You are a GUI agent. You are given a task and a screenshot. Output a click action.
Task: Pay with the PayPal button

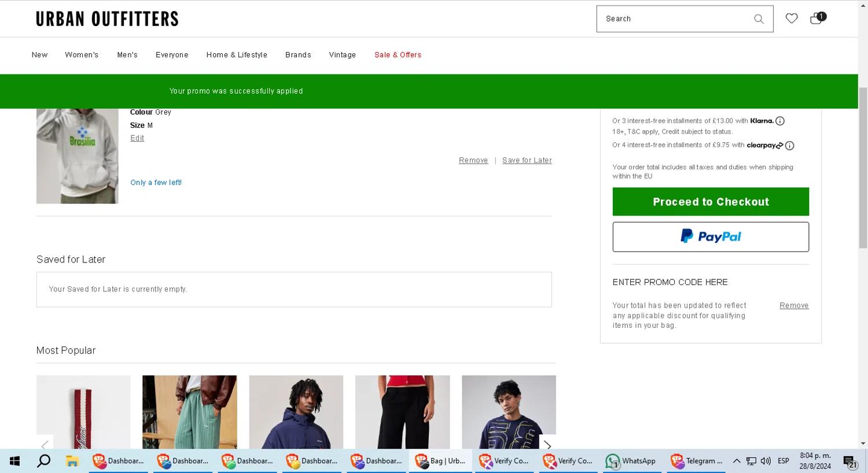(x=710, y=236)
